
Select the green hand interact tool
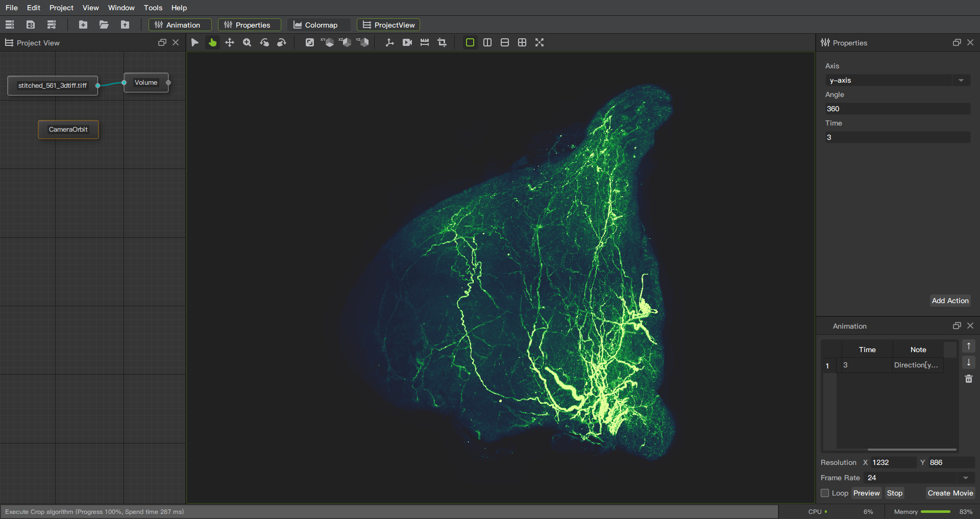coord(212,42)
